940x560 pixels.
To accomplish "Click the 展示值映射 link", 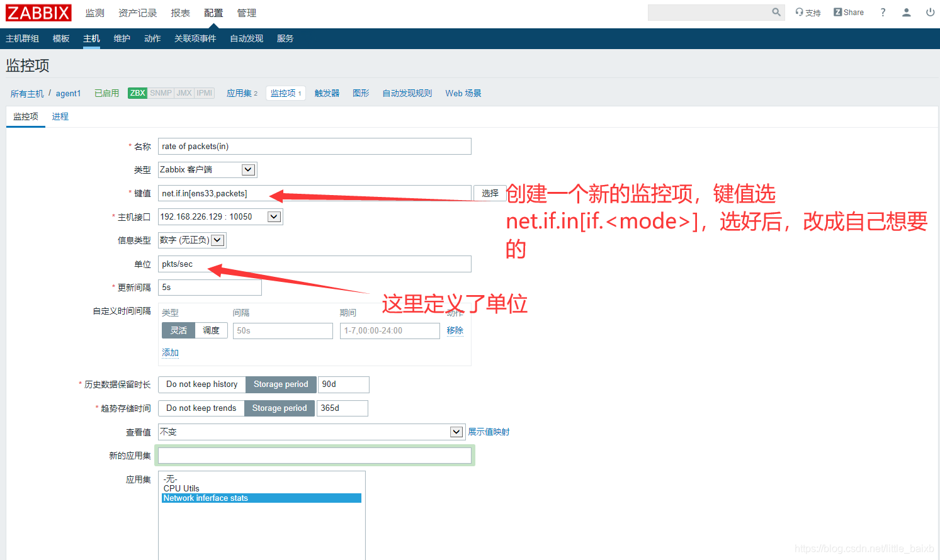I will coord(489,432).
